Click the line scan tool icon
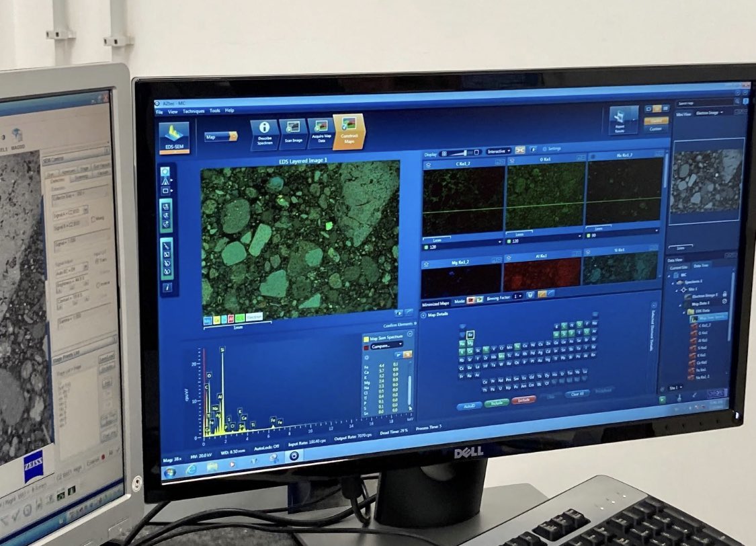 click(x=167, y=245)
